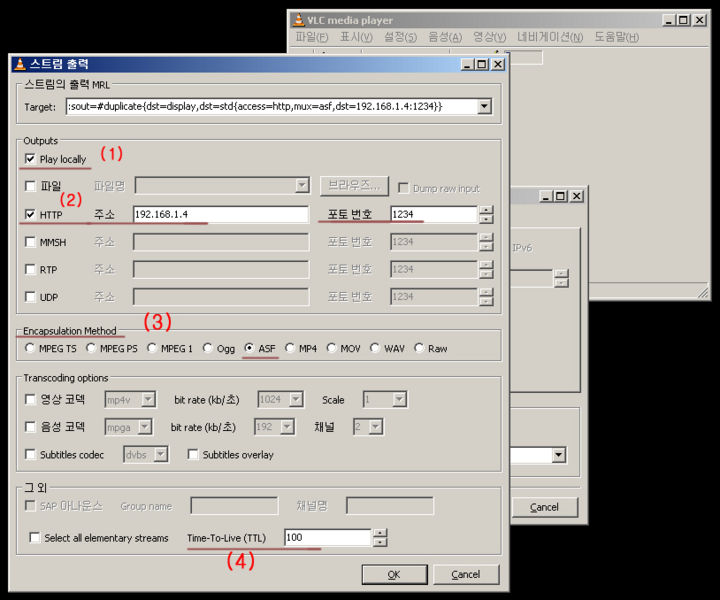
Task: Increase TTL value with up arrow
Action: pyautogui.click(x=380, y=533)
